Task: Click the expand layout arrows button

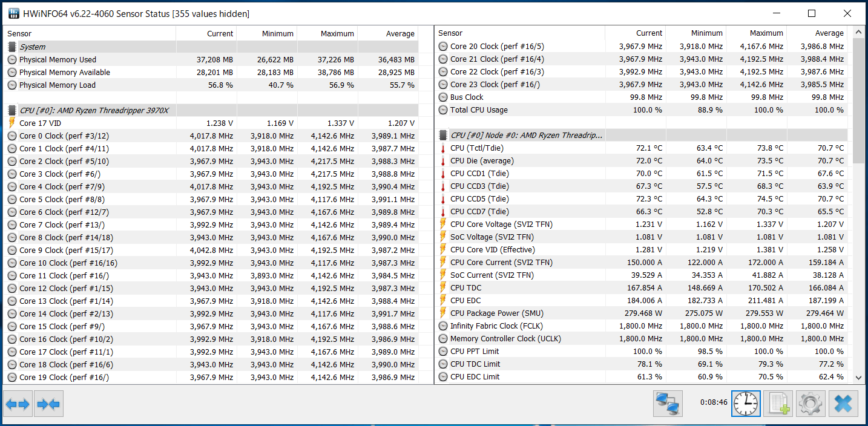Action: pyautogui.click(x=17, y=404)
